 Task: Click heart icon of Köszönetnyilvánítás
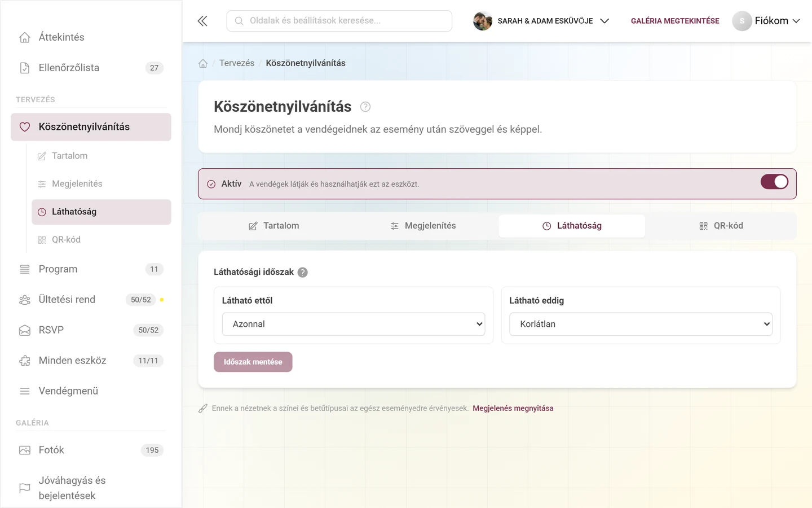[25, 127]
